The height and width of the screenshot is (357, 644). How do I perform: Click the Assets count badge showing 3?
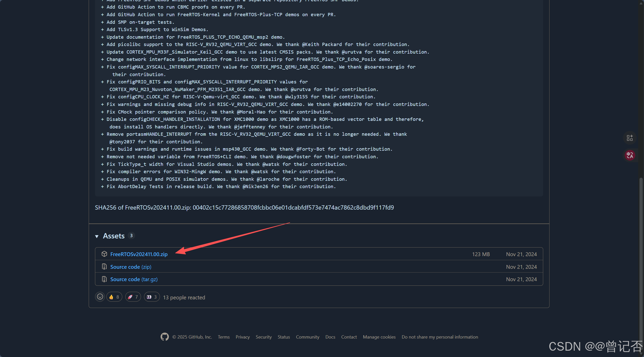point(131,236)
